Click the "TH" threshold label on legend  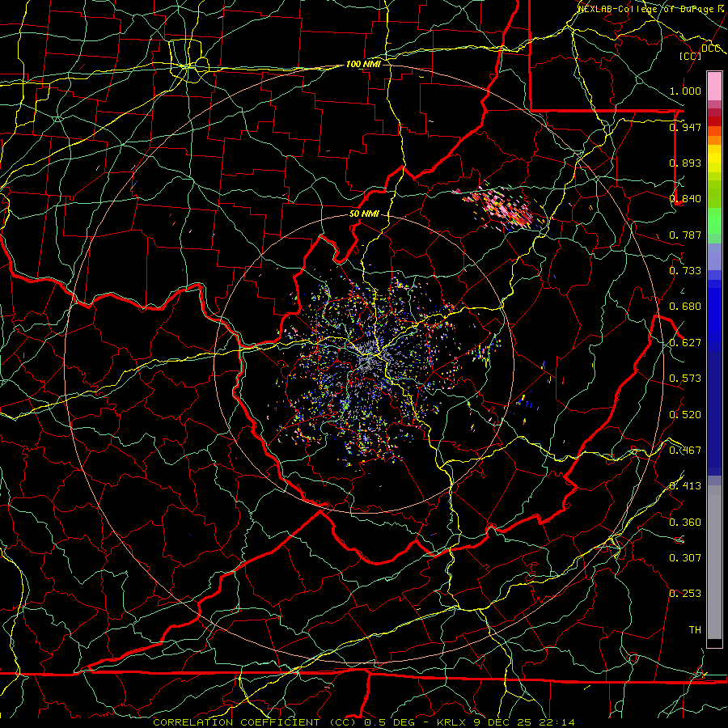[x=695, y=630]
